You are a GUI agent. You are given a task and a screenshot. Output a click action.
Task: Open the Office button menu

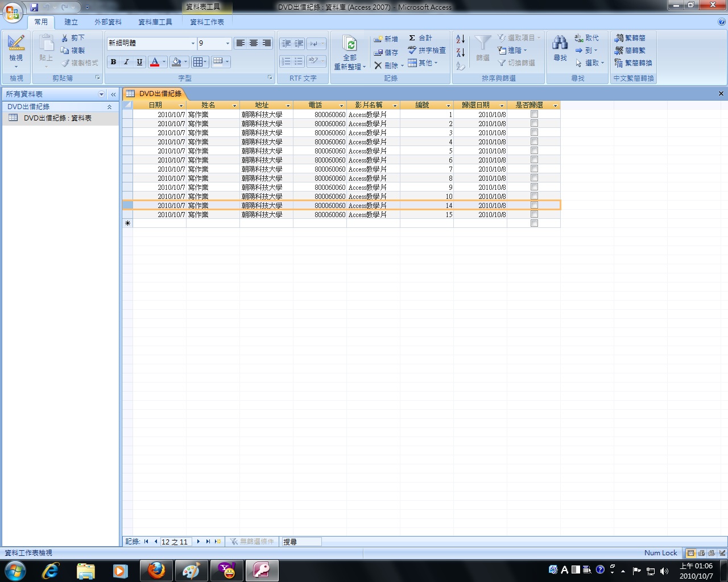(x=13, y=13)
